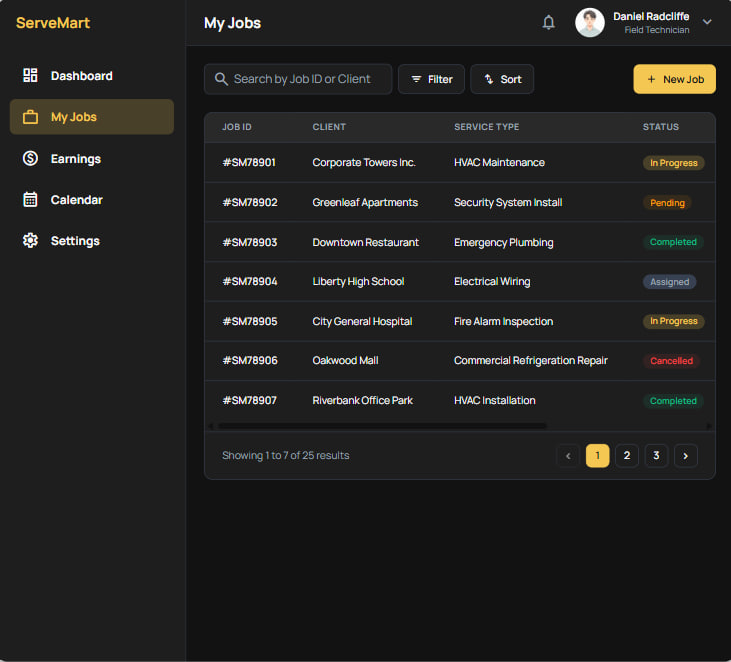Click the JOB ID column header

tap(236, 127)
